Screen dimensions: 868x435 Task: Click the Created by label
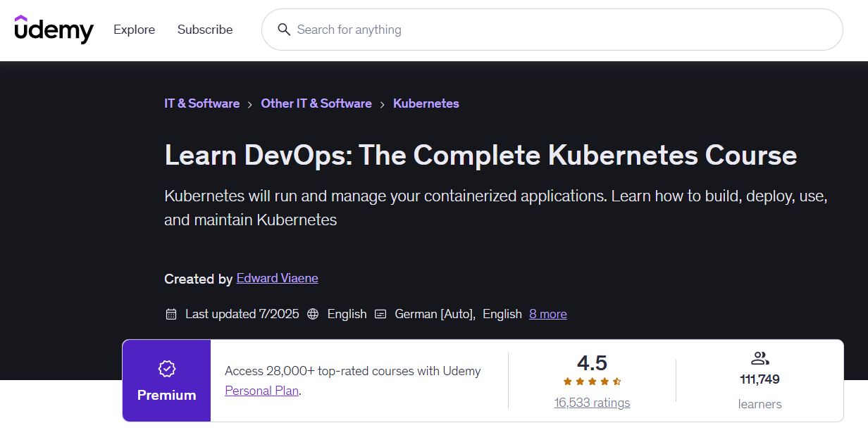(199, 279)
